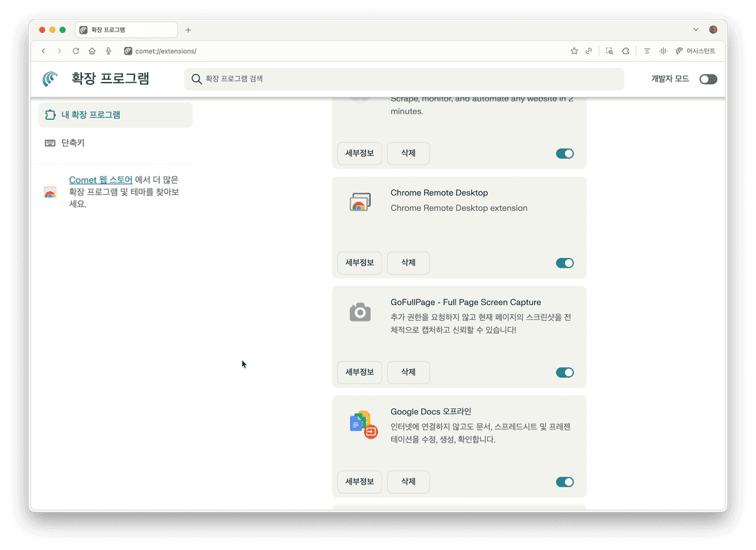Open the Comet 웹 스토어 link
Image resolution: width=756 pixels, height=550 pixels.
100,180
